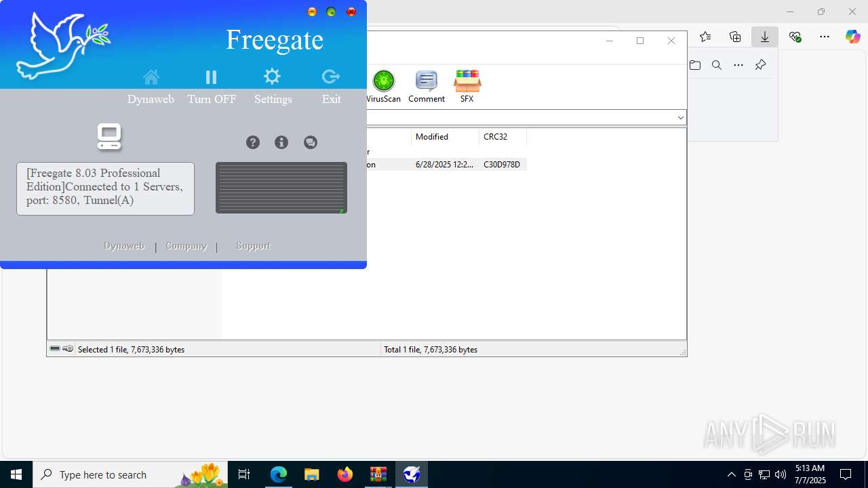Switch to Freegate taskbar icon
This screenshot has height=488, width=868.
412,474
